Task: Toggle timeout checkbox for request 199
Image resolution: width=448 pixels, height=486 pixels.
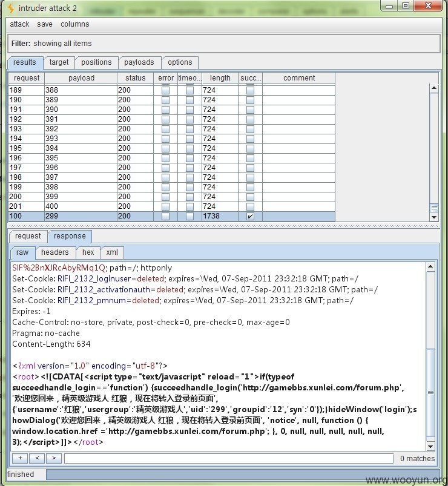Action: [x=189, y=187]
